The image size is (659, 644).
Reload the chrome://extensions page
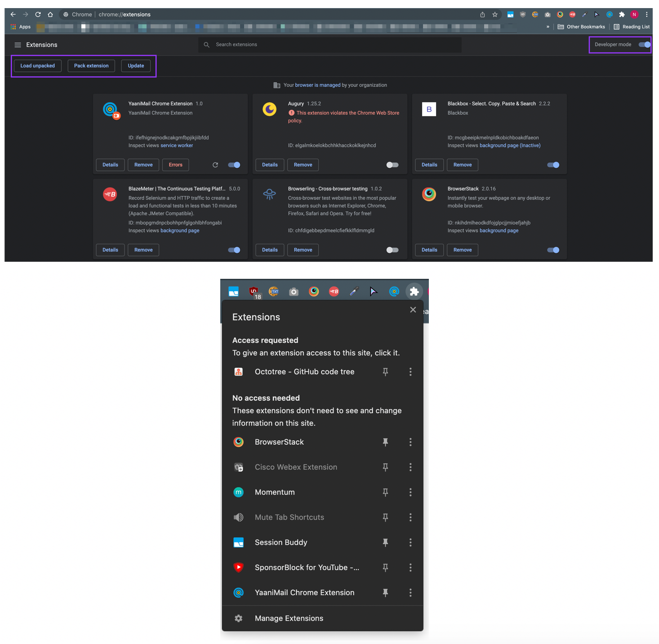38,14
